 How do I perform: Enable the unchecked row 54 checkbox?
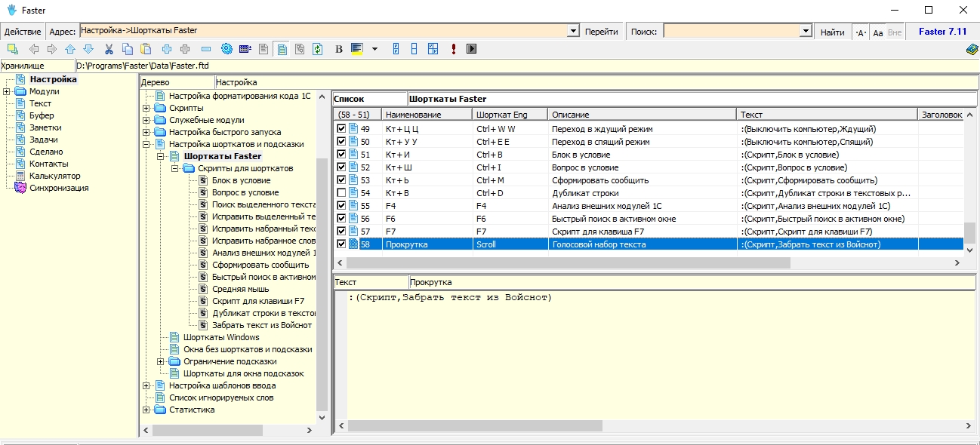pyautogui.click(x=341, y=193)
